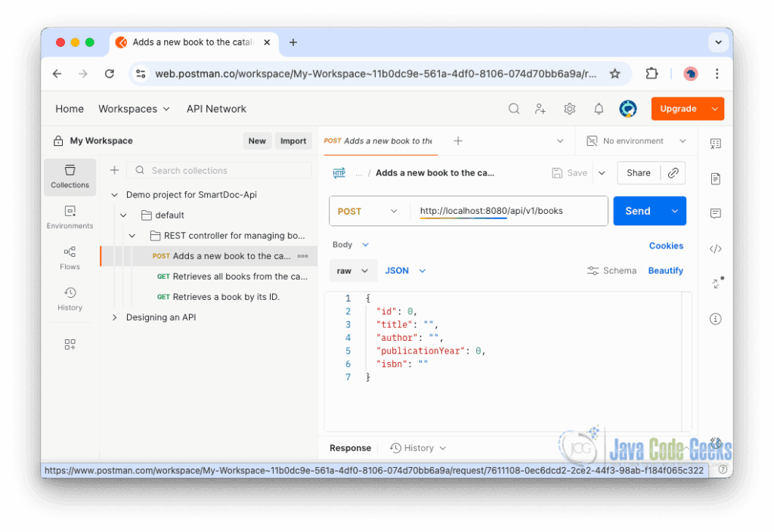The image size is (774, 532).
Task: Click the configure workspace sidebar grid icon
Action: pyautogui.click(x=70, y=344)
